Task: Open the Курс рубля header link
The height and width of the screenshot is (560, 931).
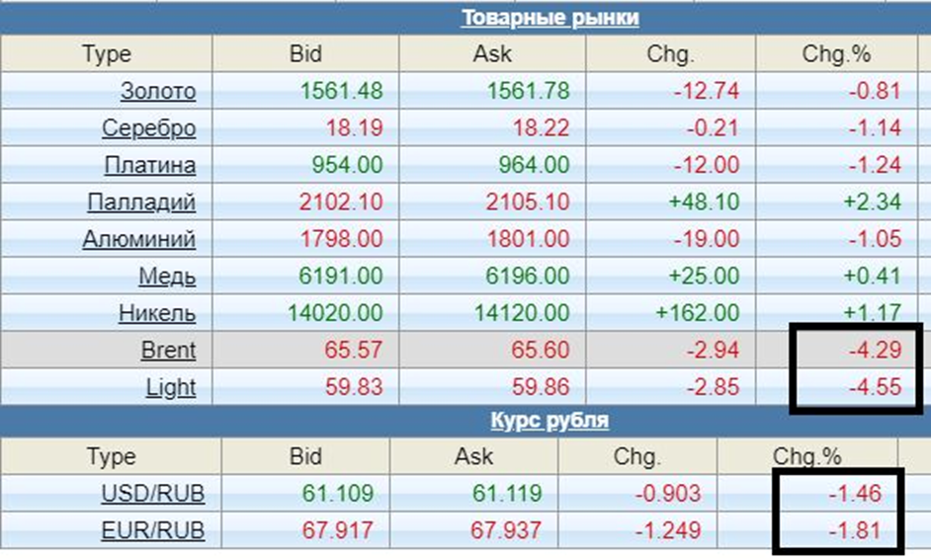Action: coord(550,420)
